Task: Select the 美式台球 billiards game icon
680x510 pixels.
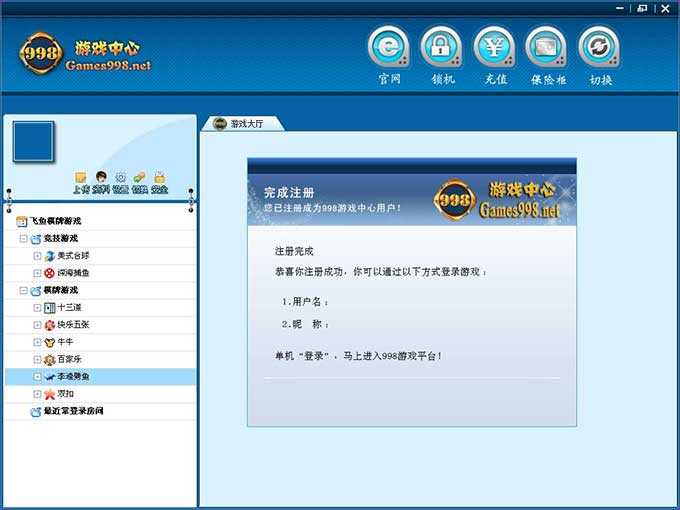Action: pyautogui.click(x=49, y=256)
